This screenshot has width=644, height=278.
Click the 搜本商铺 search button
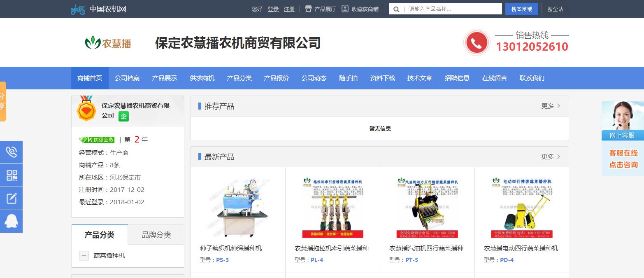(522, 9)
